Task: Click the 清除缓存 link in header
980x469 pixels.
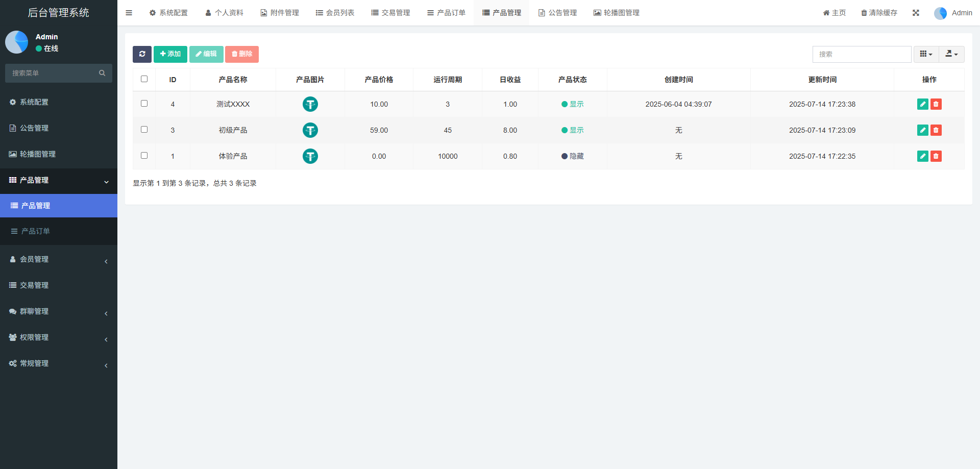Action: 879,13
